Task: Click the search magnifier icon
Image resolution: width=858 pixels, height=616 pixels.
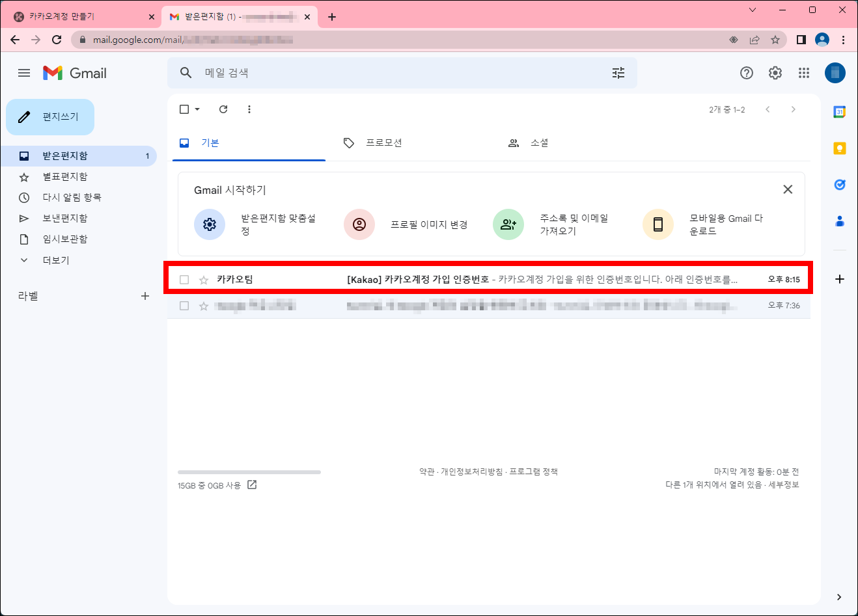Action: (x=186, y=73)
